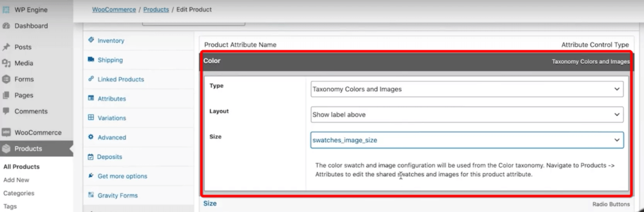Click the Linked Products chain icon
The image size is (644, 212).
point(91,79)
